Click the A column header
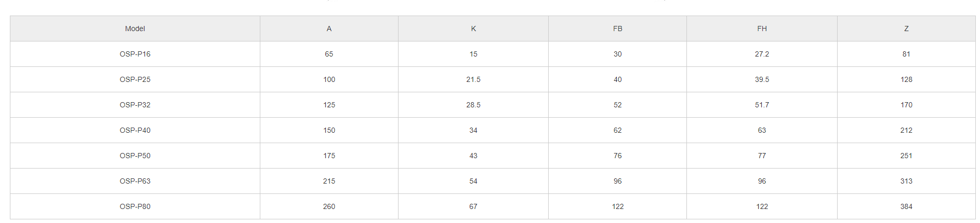The height and width of the screenshot is (223, 980). pos(329,29)
